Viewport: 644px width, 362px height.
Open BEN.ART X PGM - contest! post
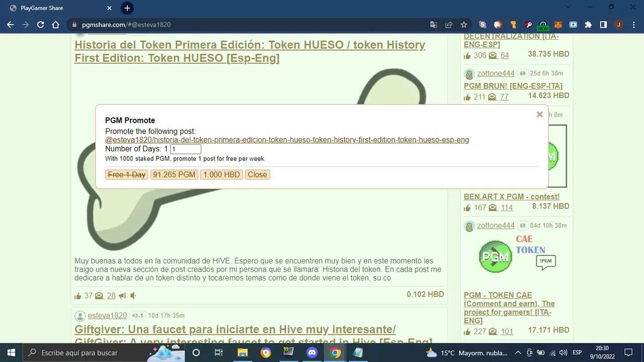(x=512, y=197)
